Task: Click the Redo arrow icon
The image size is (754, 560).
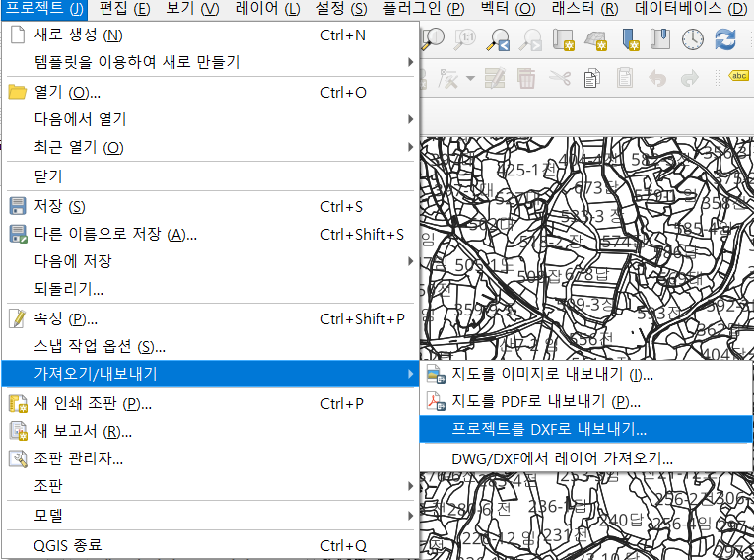Action: (x=690, y=78)
